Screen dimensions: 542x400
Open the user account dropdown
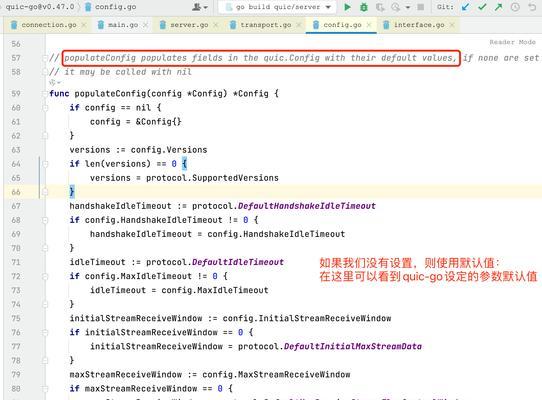coord(200,7)
